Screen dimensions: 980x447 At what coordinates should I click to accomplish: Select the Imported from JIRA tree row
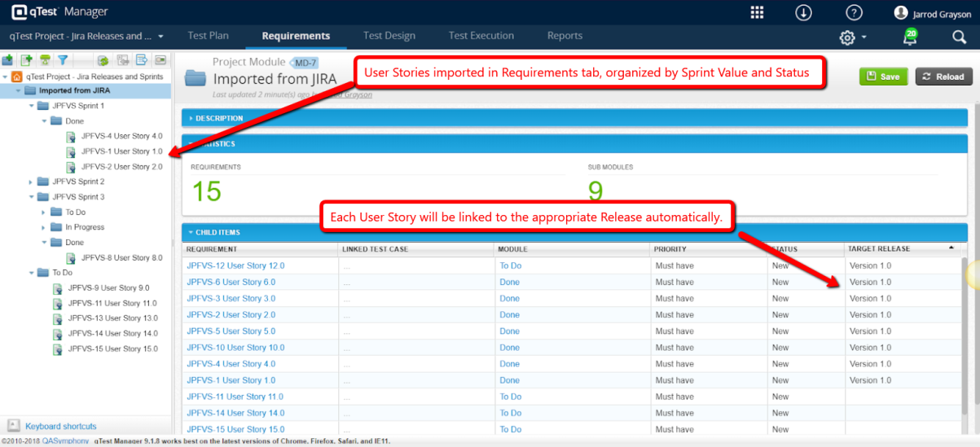pos(86,91)
